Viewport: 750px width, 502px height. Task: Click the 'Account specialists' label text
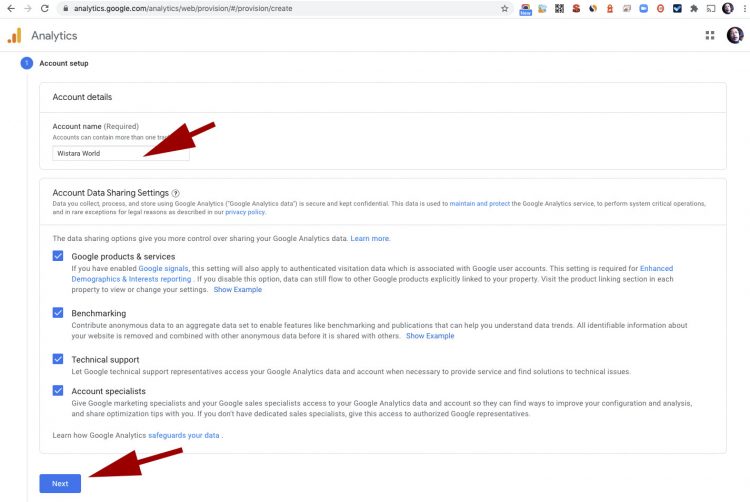109,391
